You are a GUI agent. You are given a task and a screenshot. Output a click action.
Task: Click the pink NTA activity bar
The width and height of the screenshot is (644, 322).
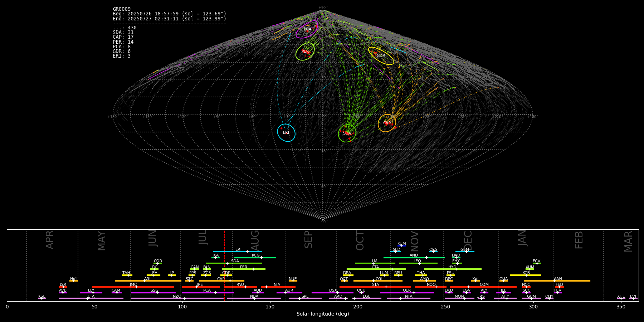click(x=409, y=298)
